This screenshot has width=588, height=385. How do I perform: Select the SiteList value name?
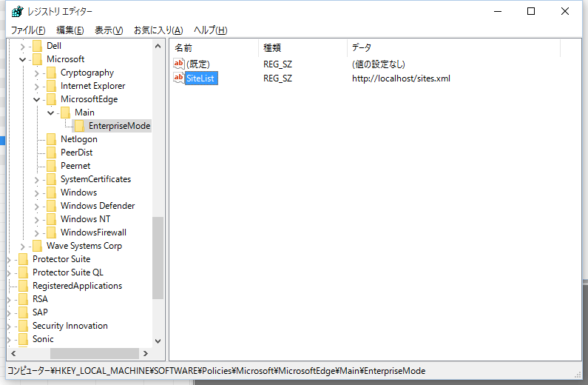(x=201, y=78)
